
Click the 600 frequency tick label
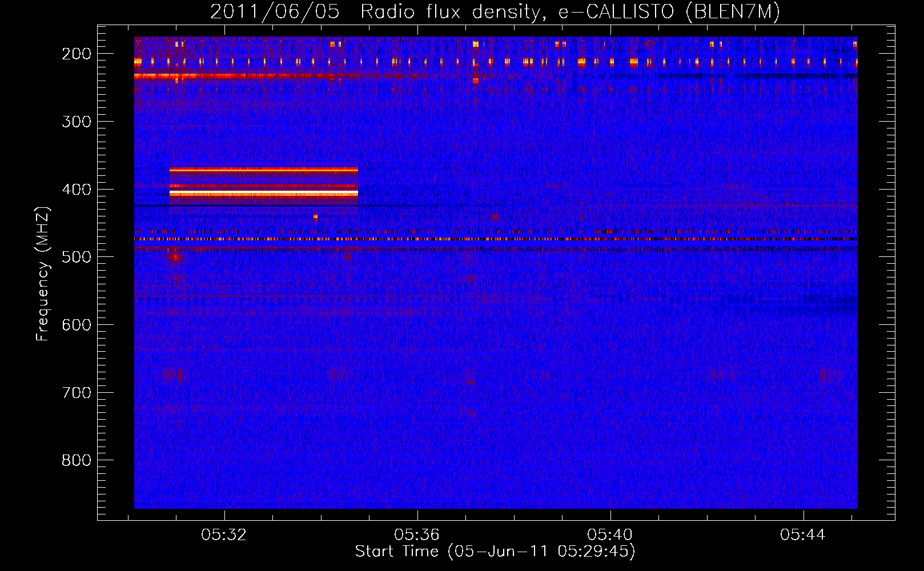pos(76,325)
